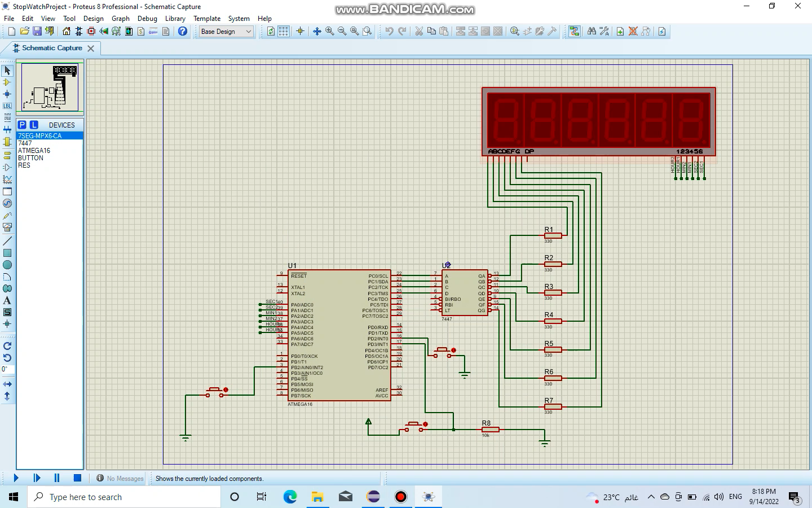Toggle the wire autorouter button
Screen dimensions: 812x508
574,32
